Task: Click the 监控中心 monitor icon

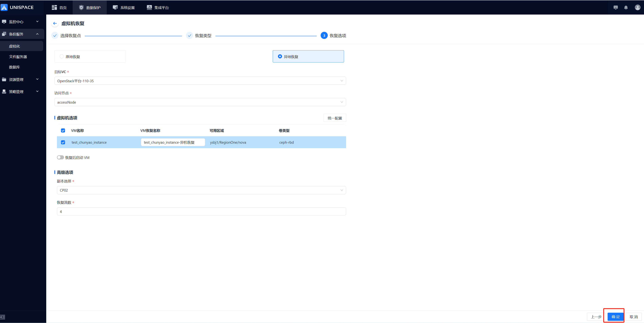Action: tap(4, 22)
